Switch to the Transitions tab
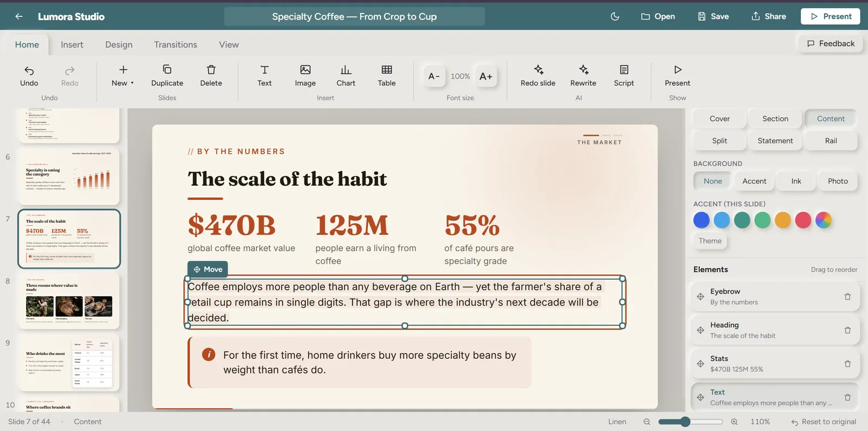Viewport: 868px width, 431px height. coord(175,45)
